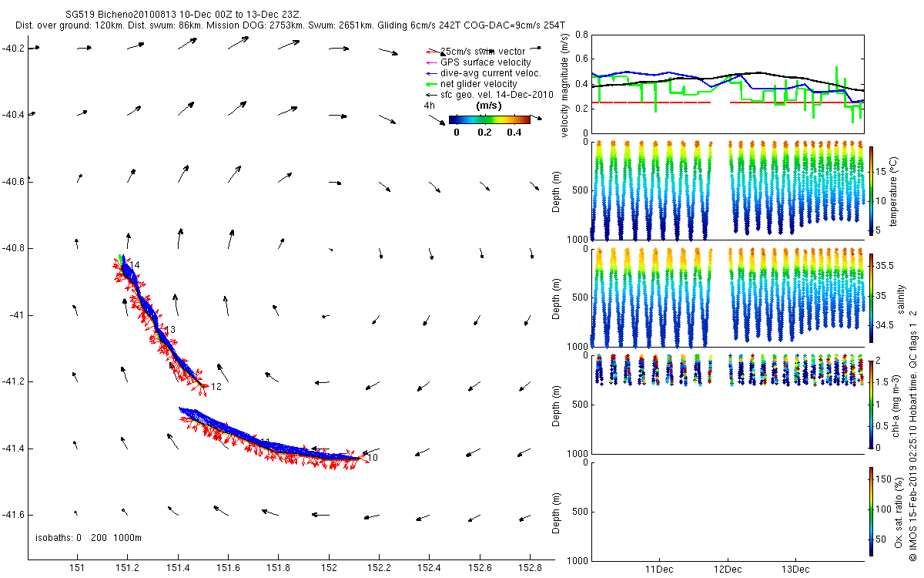Viewport: 924px width, 578px height.
Task: Click the '-40.8' latitude tick label
Action: [x=15, y=248]
